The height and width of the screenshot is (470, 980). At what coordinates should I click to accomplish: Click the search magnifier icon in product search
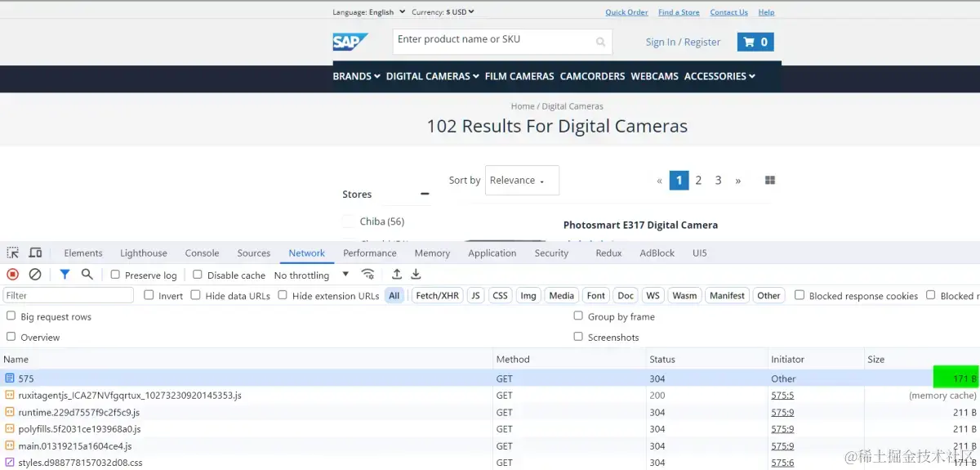click(x=601, y=43)
